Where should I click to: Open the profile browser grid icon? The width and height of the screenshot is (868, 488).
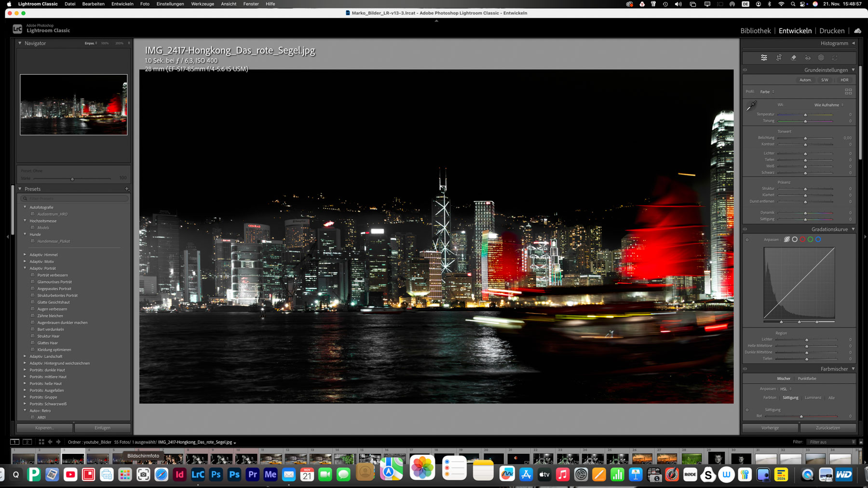point(848,92)
